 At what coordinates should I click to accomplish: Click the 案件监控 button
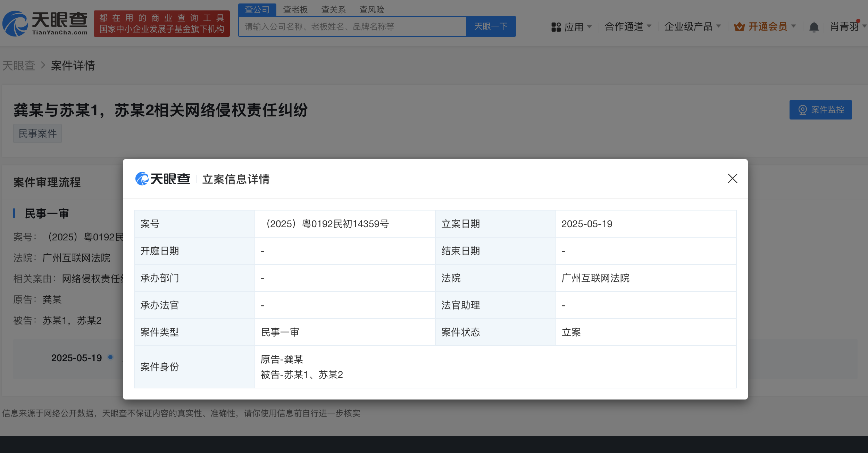(x=820, y=110)
